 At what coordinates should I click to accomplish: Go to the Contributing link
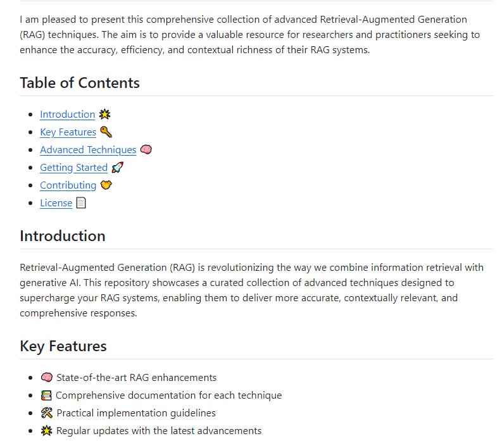(68, 185)
